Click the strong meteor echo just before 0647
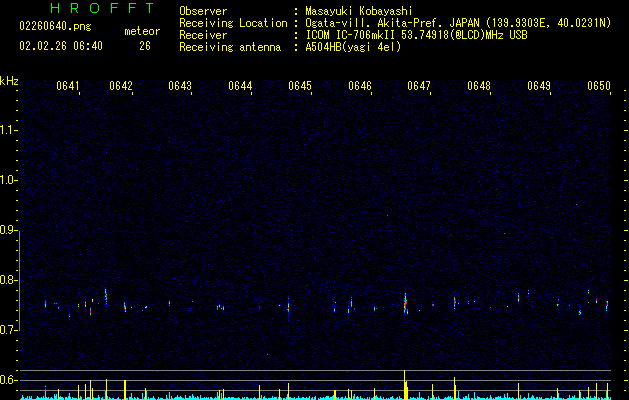The width and height of the screenshot is (629, 400). tap(406, 303)
